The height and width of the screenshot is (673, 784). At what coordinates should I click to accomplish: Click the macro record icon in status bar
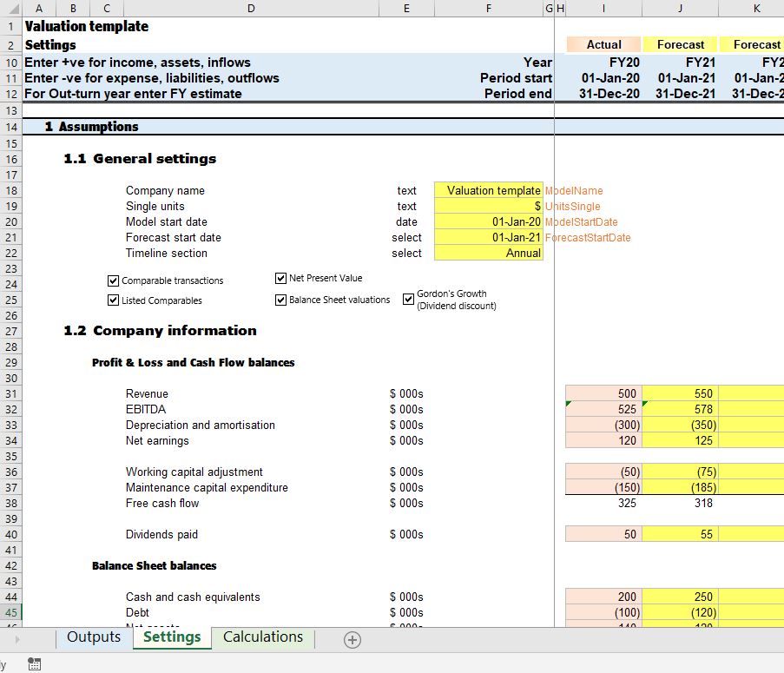pos(34,664)
